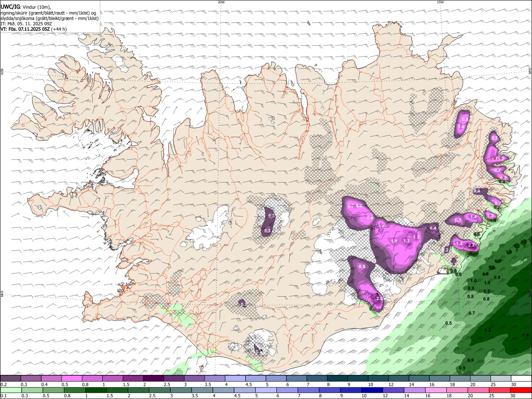Click the 'IT: Mið. 05. 11. 2025 09Z' line
532x399 pixels.
[x=26, y=24]
